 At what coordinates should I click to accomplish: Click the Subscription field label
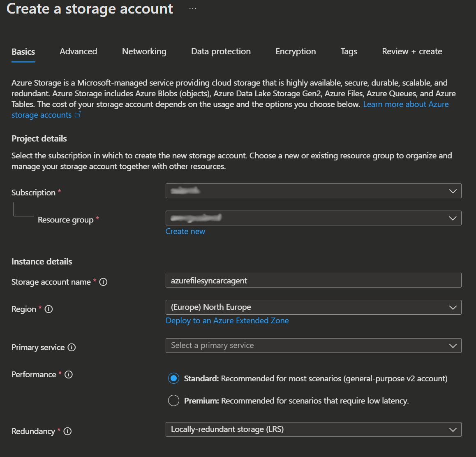coord(33,193)
